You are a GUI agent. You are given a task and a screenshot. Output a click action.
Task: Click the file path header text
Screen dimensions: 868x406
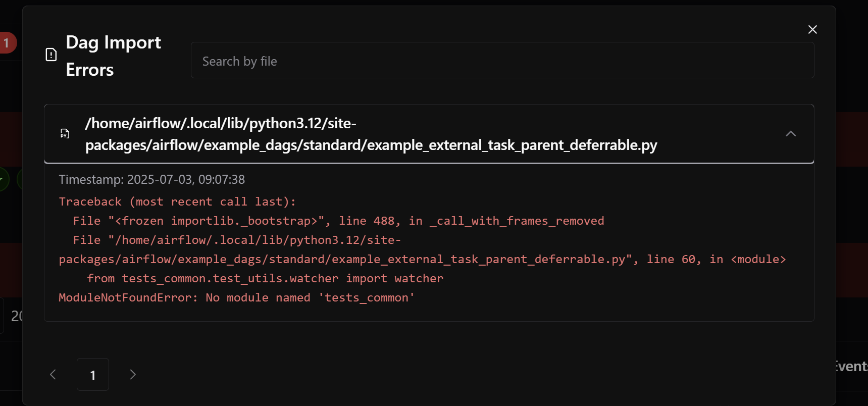click(371, 134)
